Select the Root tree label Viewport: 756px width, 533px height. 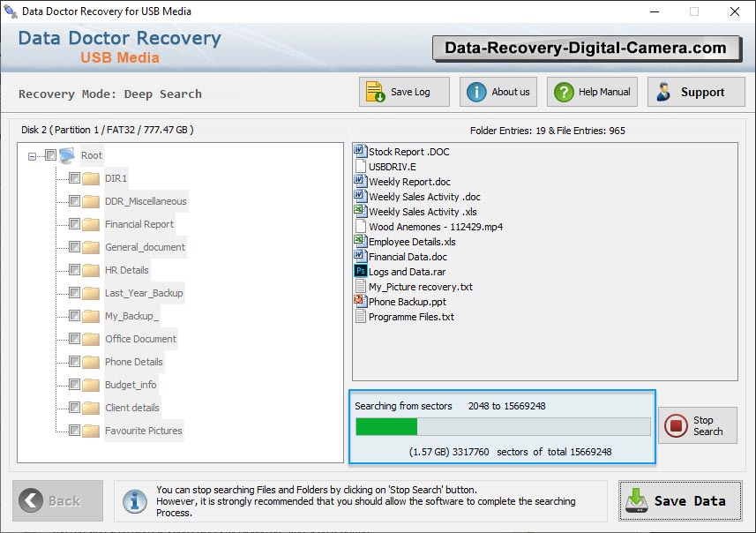[x=92, y=155]
